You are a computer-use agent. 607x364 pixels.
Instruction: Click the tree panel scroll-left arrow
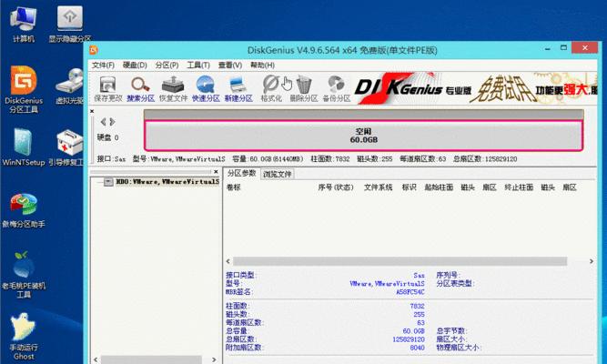(x=96, y=359)
